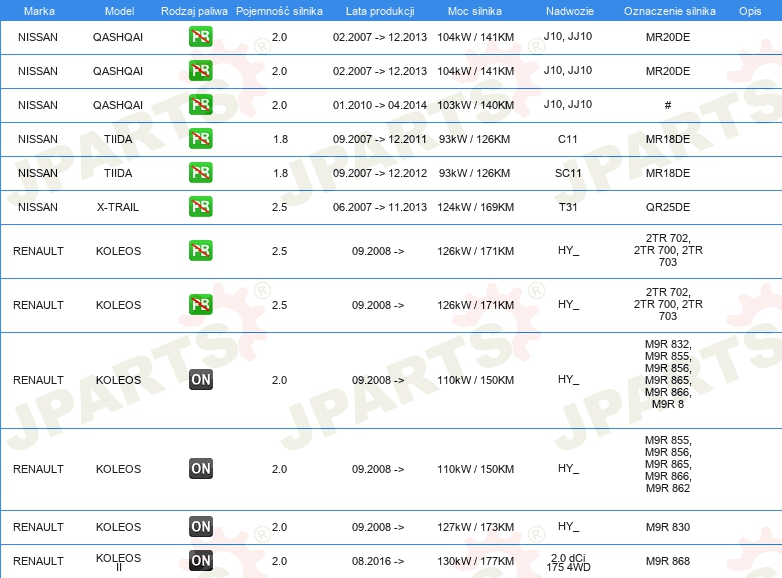The height and width of the screenshot is (578, 782).
Task: Click diesel ON icon in M9R 830 row
Action: pyautogui.click(x=201, y=527)
